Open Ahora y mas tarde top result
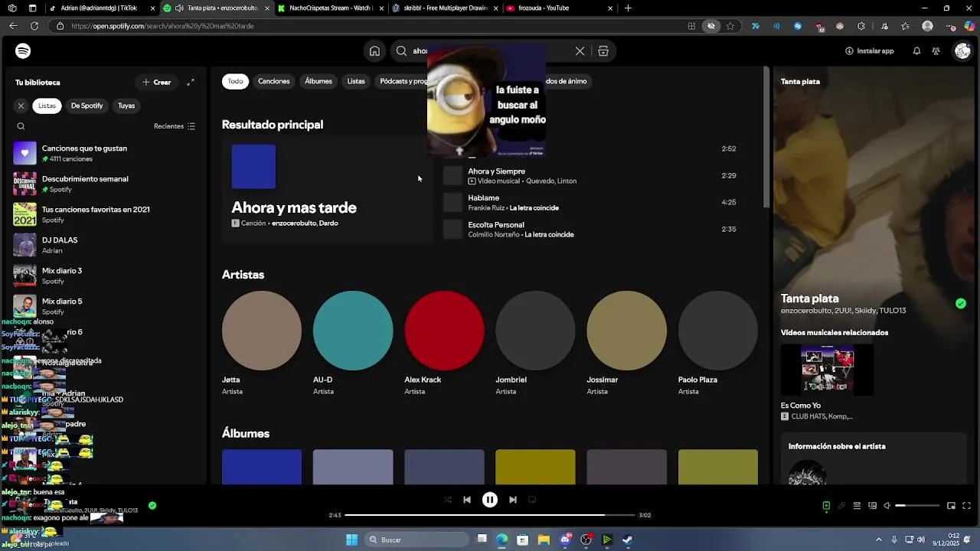Viewport: 980px width, 551px height. (327, 188)
